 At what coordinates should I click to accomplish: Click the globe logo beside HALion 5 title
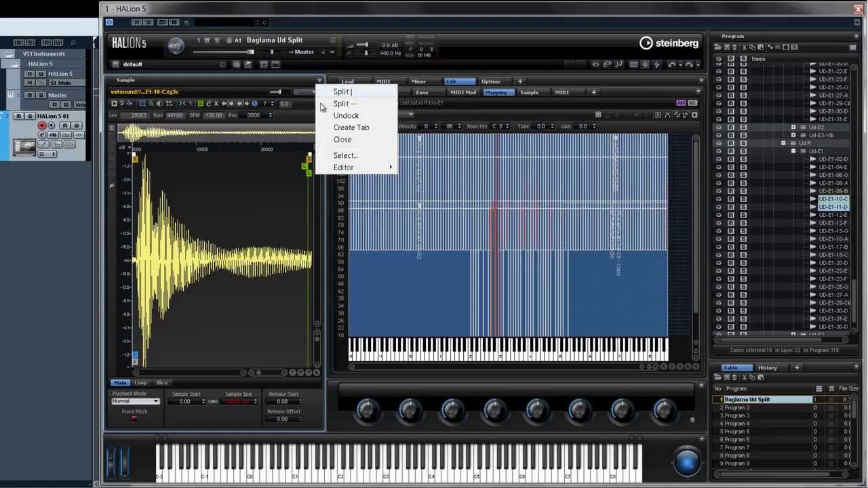(x=176, y=45)
